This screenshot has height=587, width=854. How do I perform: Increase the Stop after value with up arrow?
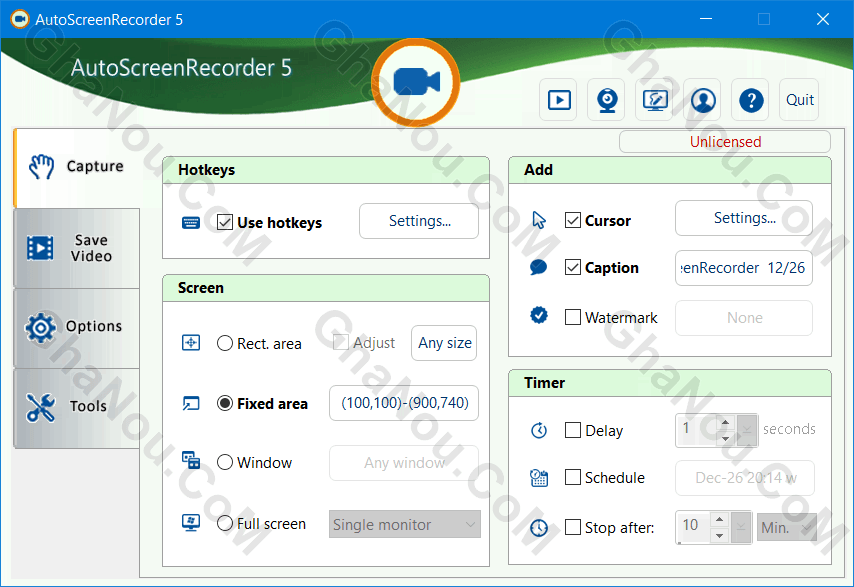click(x=719, y=519)
